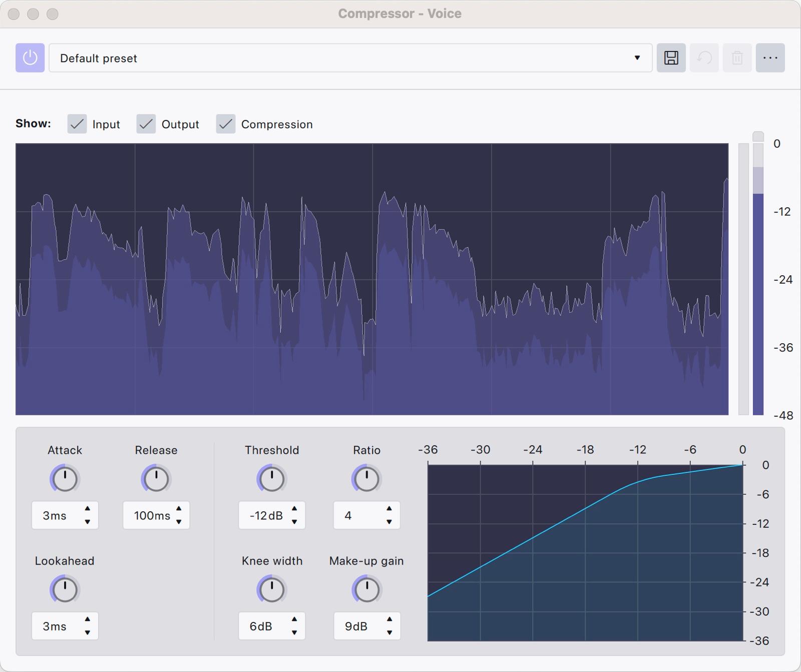Click the Input label text
Screen dimensions: 801x672
[106, 124]
